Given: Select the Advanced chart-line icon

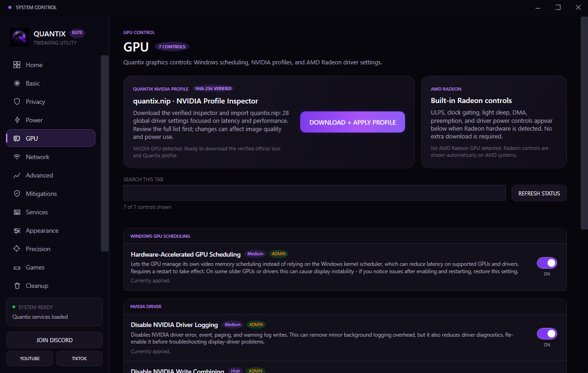Looking at the screenshot, I should pyautogui.click(x=17, y=175).
